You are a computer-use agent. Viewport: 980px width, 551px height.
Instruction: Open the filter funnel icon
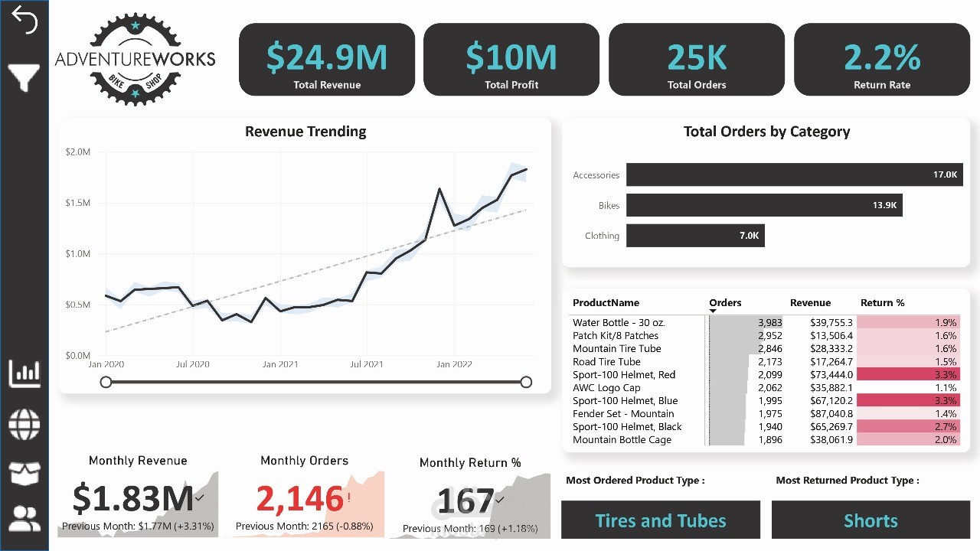[24, 77]
